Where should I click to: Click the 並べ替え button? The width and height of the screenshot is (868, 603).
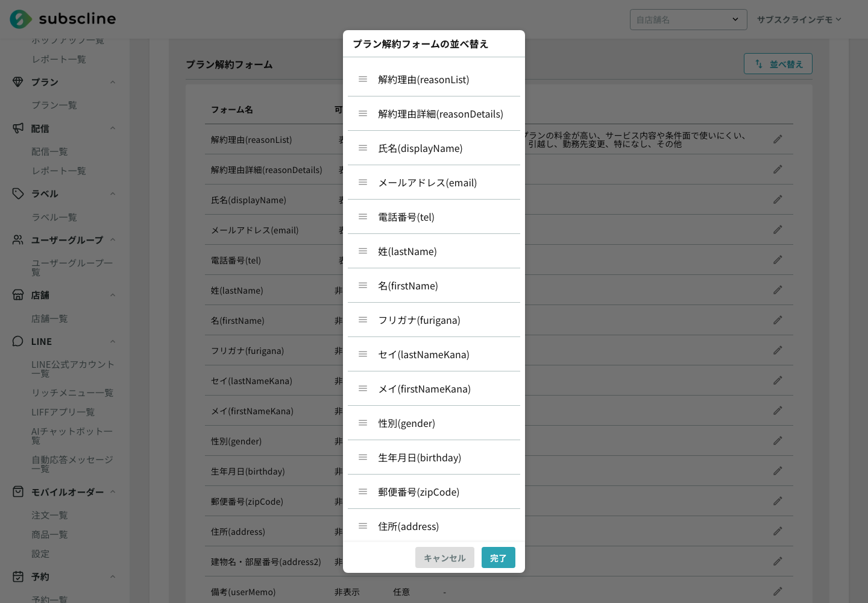click(x=778, y=64)
